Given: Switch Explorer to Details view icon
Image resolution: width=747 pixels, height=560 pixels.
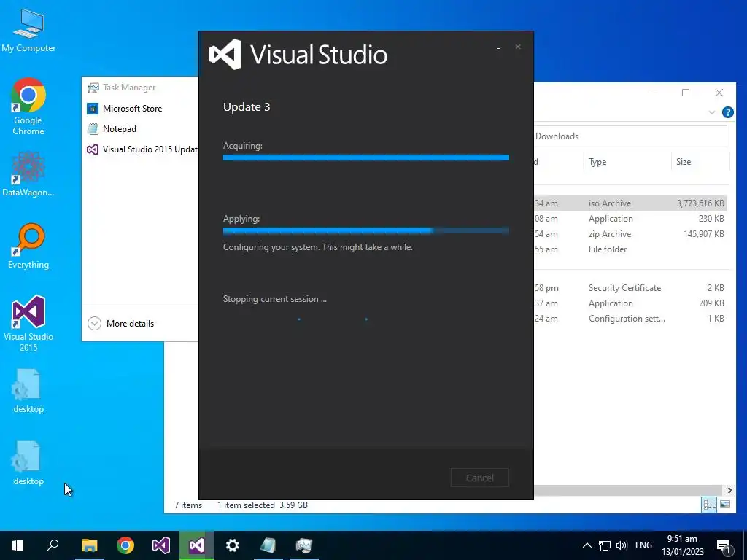Looking at the screenshot, I should point(709,505).
